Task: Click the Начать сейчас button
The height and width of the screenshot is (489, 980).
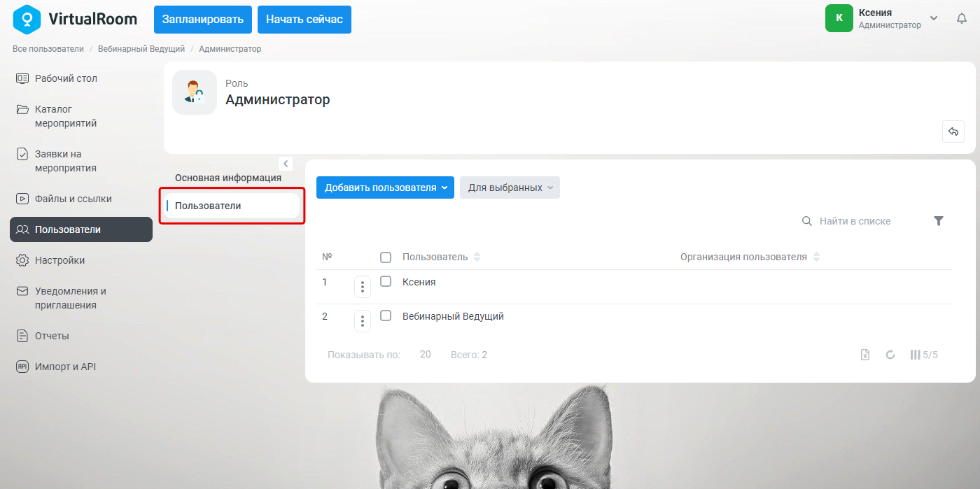Action: coord(304,20)
